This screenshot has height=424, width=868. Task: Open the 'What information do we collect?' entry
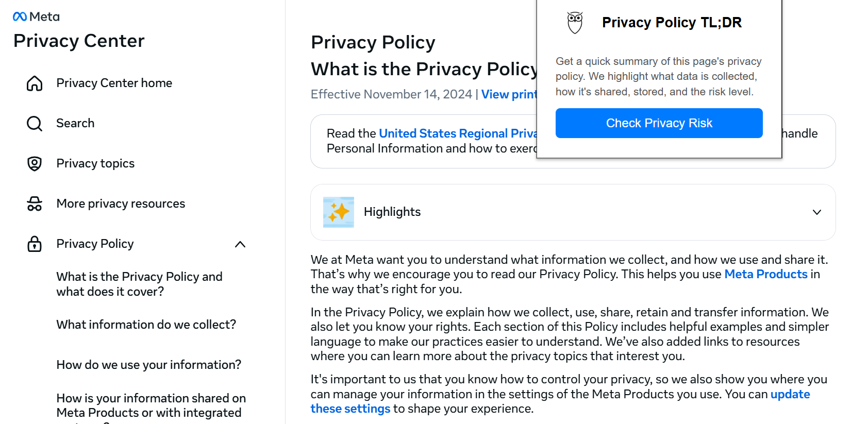click(146, 325)
